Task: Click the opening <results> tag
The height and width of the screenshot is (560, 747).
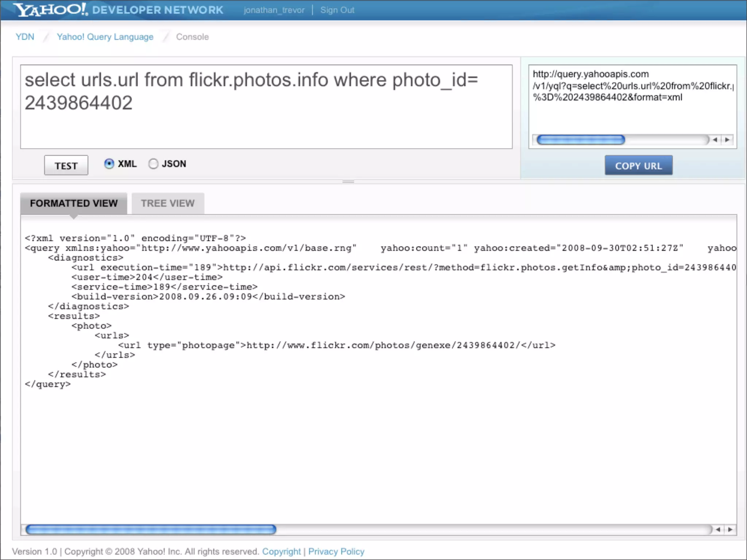Action: click(x=74, y=316)
